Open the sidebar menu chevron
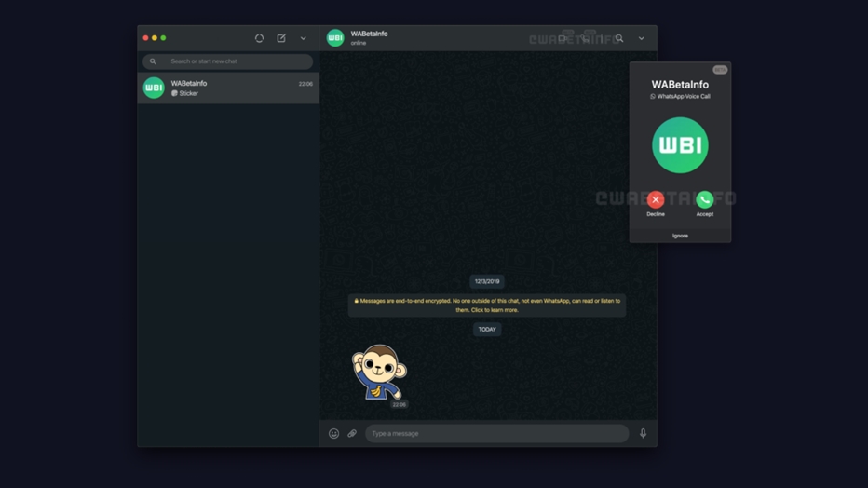The width and height of the screenshot is (868, 488). click(303, 38)
